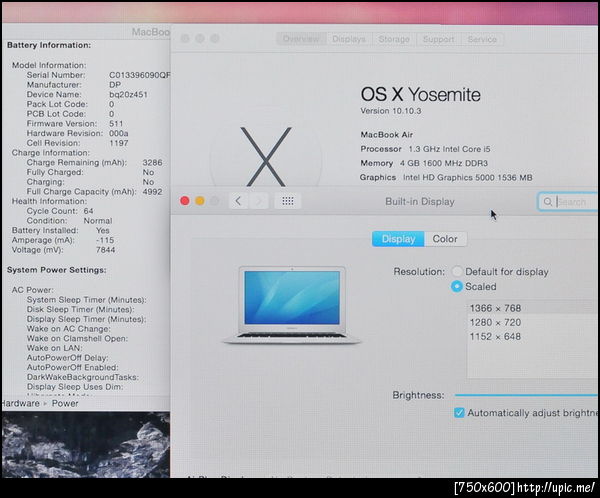Select Cell Revision value 1197
The height and width of the screenshot is (498, 600).
(119, 143)
